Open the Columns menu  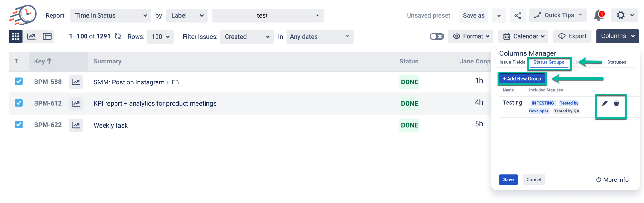(618, 36)
